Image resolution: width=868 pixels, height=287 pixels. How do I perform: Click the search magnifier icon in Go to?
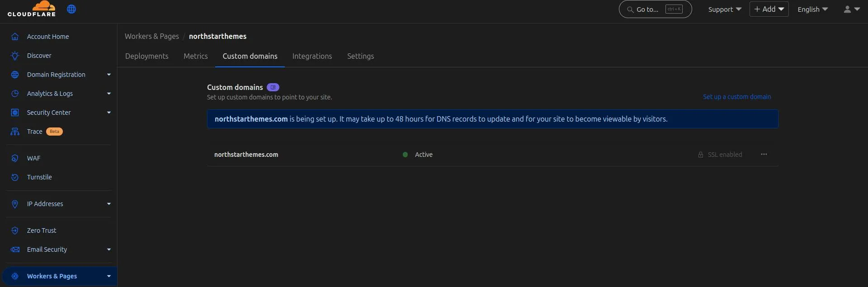click(x=630, y=9)
